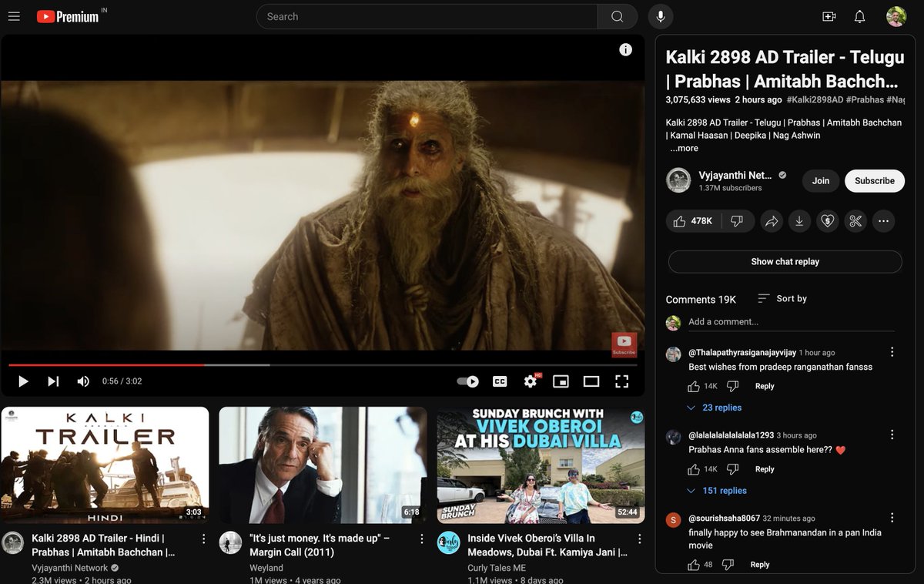
Task: Open menu for Vivek Oberoi video
Action: (x=640, y=539)
